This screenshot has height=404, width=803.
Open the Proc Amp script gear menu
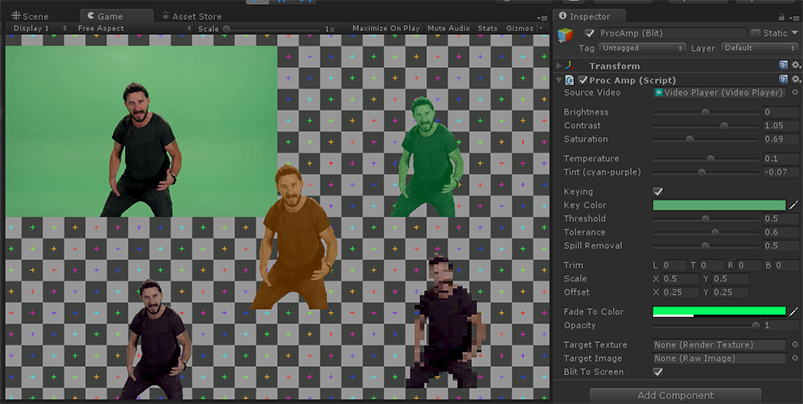pyautogui.click(x=796, y=80)
